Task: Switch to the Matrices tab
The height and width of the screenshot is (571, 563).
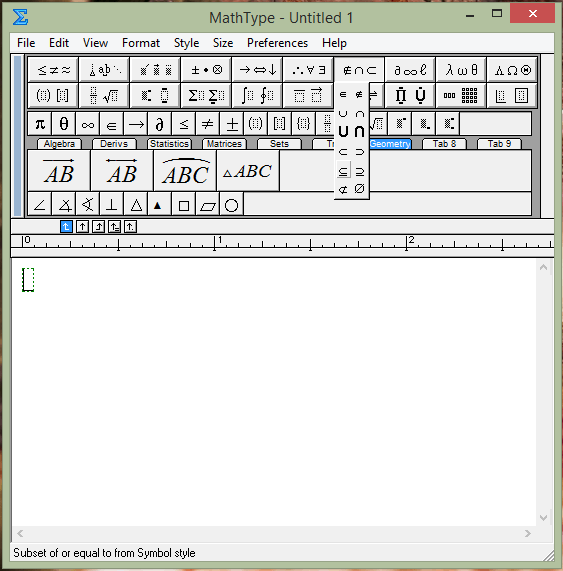Action: 224,144
